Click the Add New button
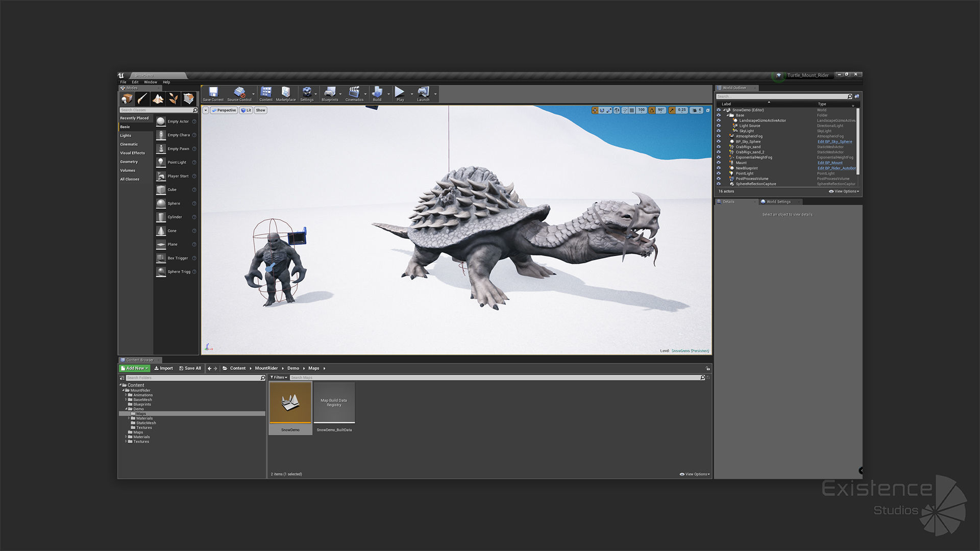 (x=134, y=368)
